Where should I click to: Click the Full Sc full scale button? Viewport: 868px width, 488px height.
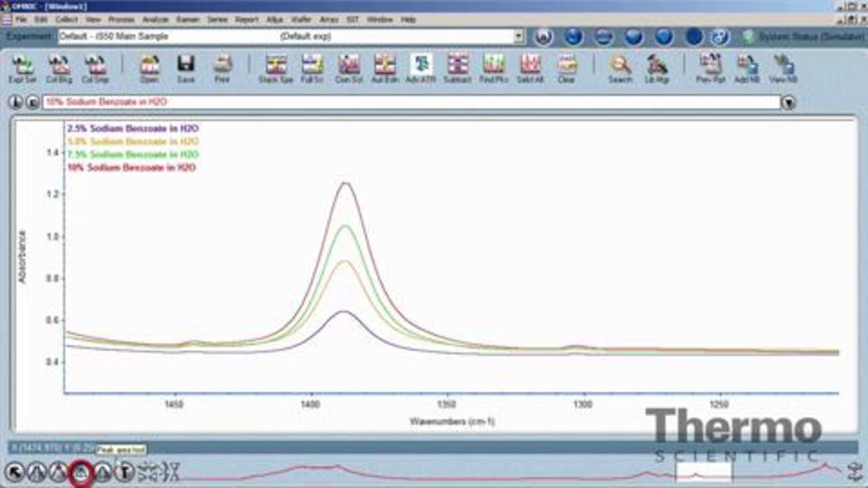click(x=311, y=68)
